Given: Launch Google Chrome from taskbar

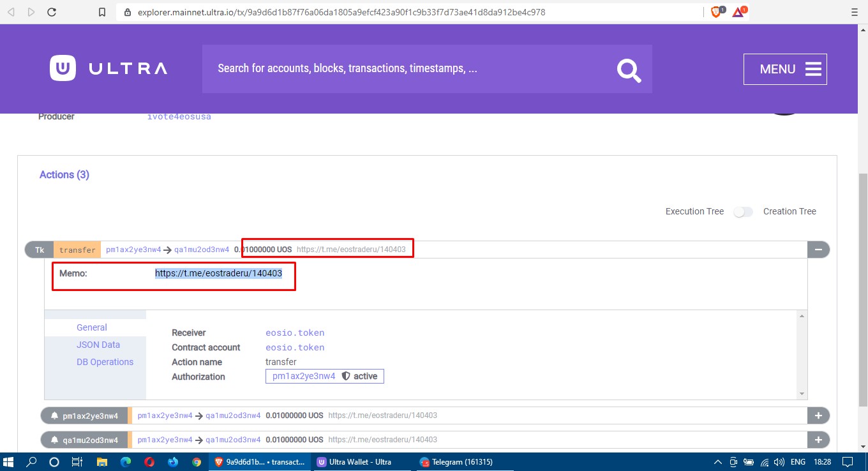Looking at the screenshot, I should point(197,461).
